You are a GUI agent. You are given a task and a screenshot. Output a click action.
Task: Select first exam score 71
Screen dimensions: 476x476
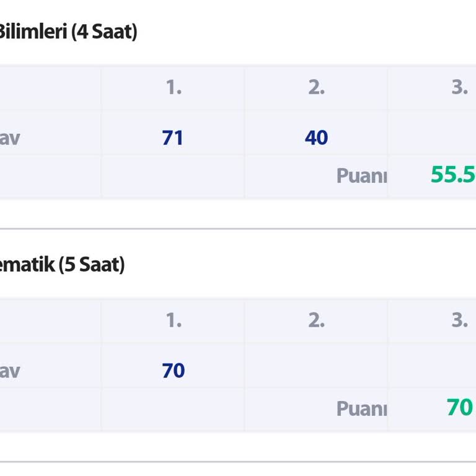172,138
